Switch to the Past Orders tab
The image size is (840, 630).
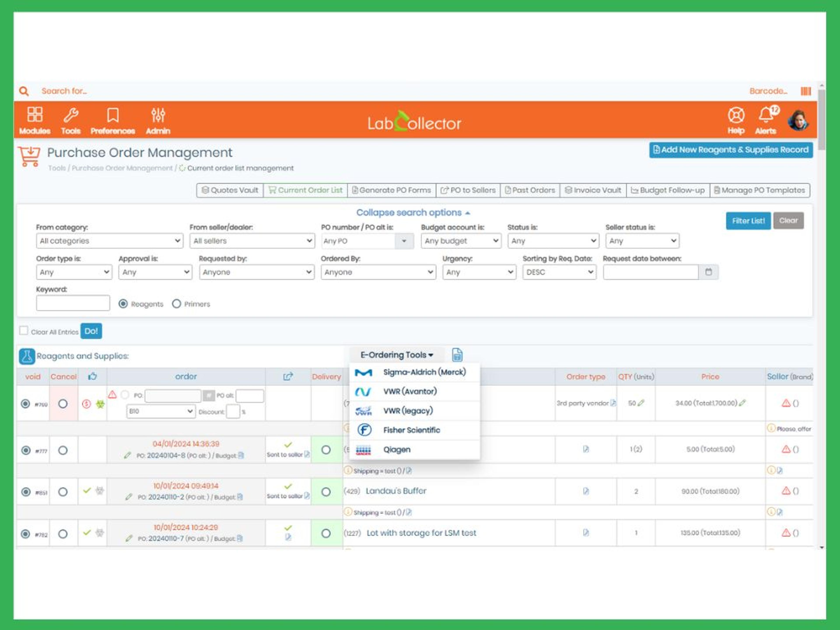point(530,190)
